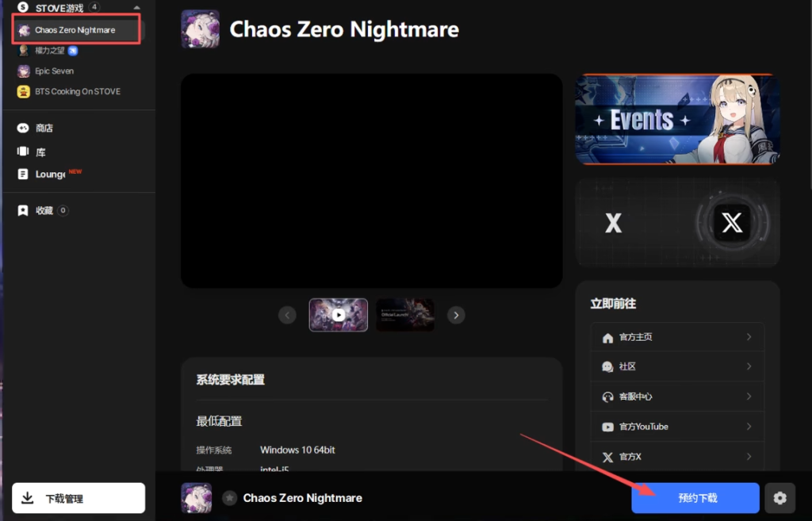Play the video thumbnail in carousel
The image size is (812, 521).
pyautogui.click(x=339, y=315)
